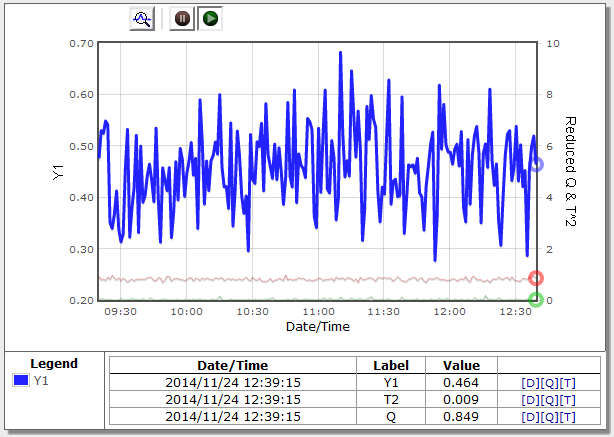This screenshot has width=614, height=437.
Task: Open [D] link in the Y1 row
Action: pyautogui.click(x=529, y=382)
